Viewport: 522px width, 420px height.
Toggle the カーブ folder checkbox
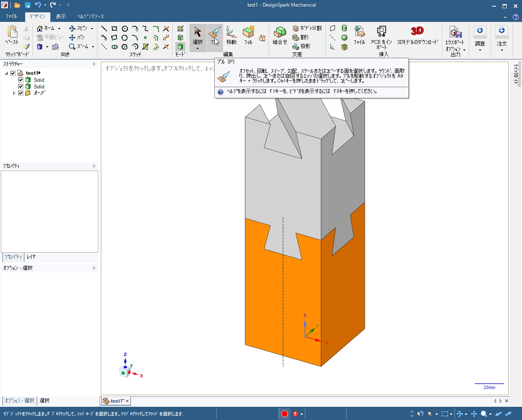[x=21, y=93]
